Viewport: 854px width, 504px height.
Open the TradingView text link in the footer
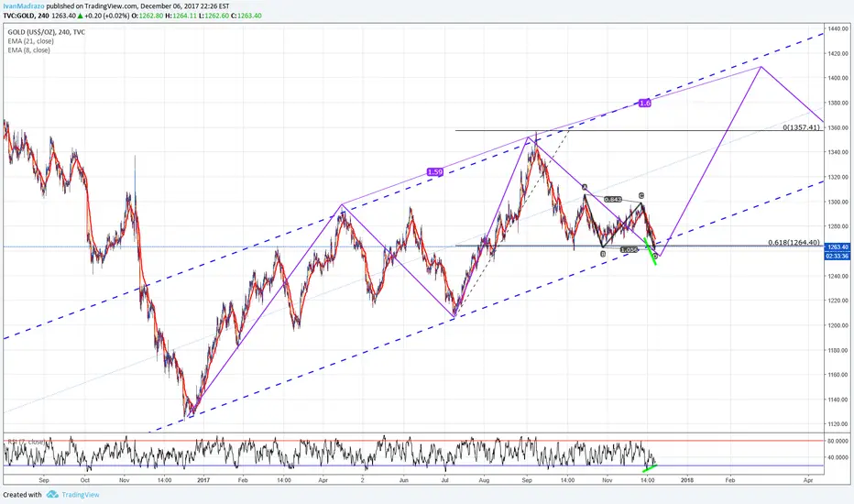point(81,495)
